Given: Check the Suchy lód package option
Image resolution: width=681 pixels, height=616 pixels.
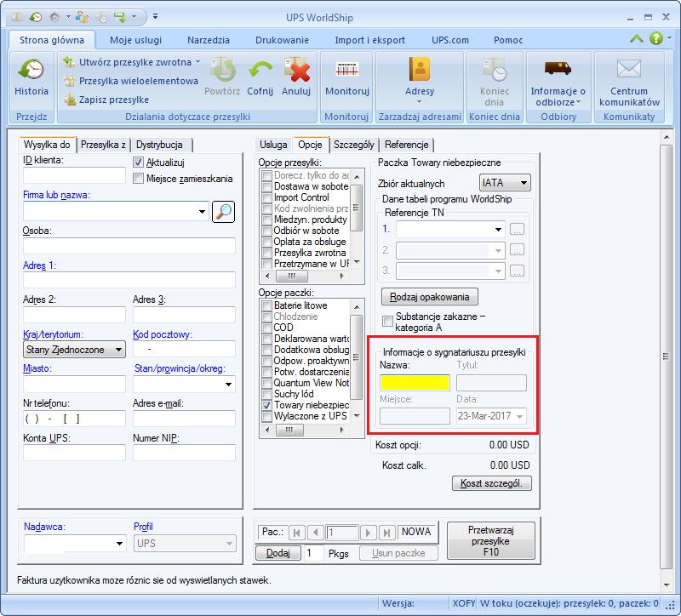Looking at the screenshot, I should [266, 394].
